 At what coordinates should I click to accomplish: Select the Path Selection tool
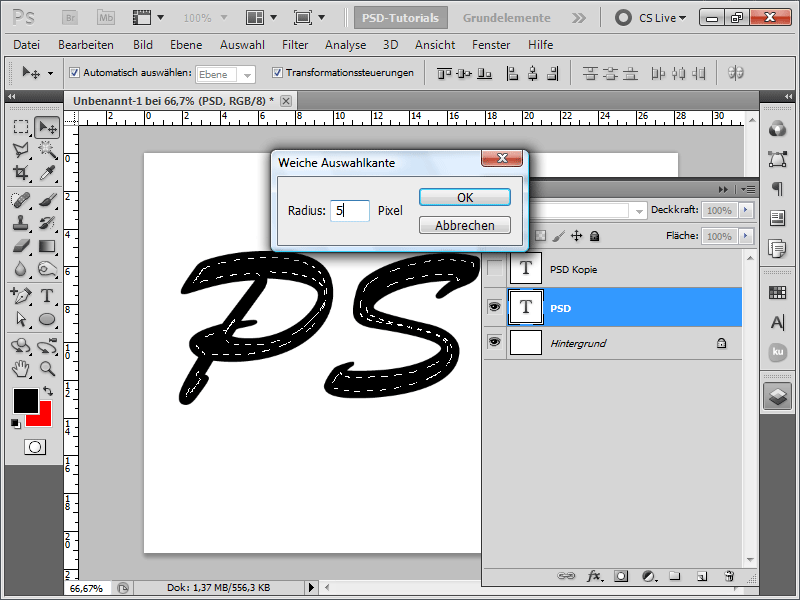click(x=21, y=319)
